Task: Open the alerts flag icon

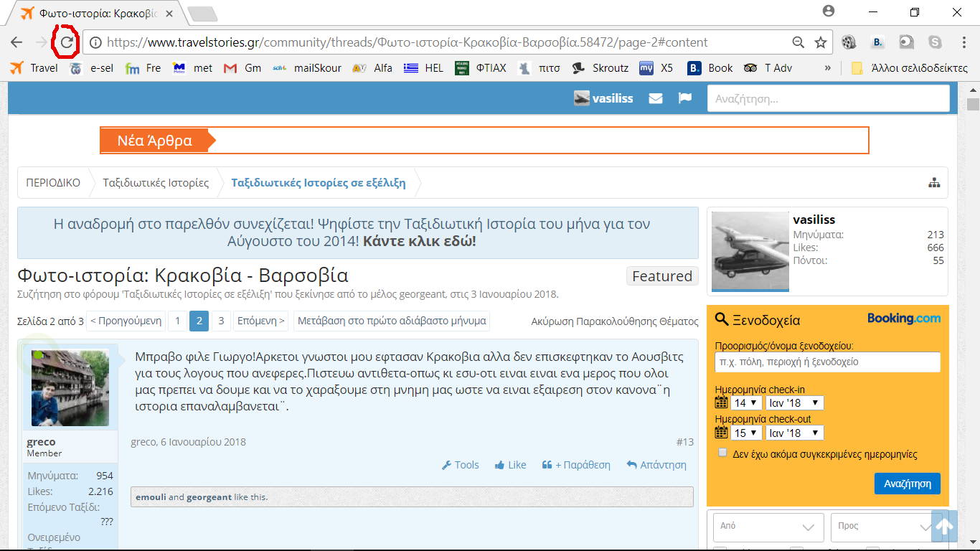Action: click(685, 98)
